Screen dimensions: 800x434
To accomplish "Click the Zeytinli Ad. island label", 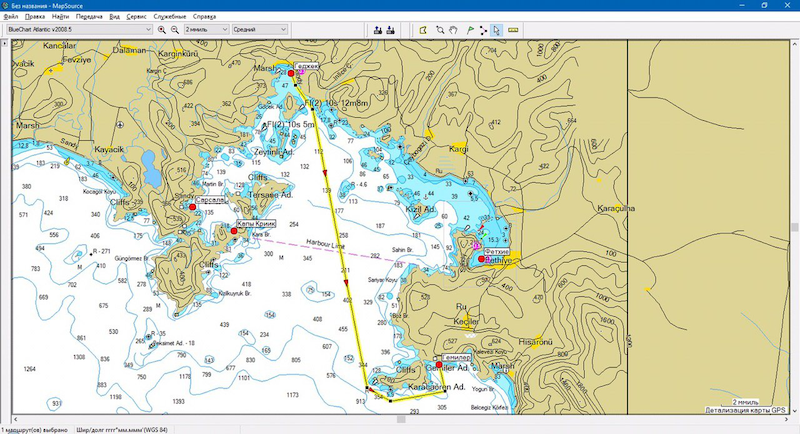I will pos(274,152).
